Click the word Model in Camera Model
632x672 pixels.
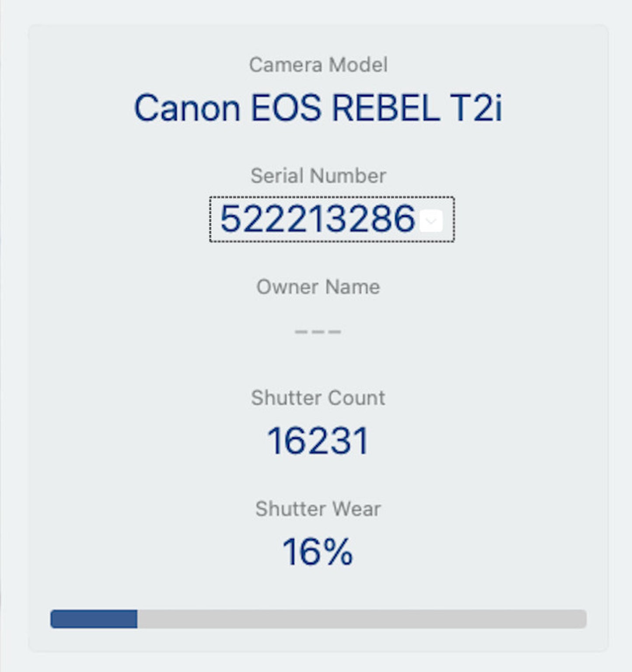(x=358, y=65)
